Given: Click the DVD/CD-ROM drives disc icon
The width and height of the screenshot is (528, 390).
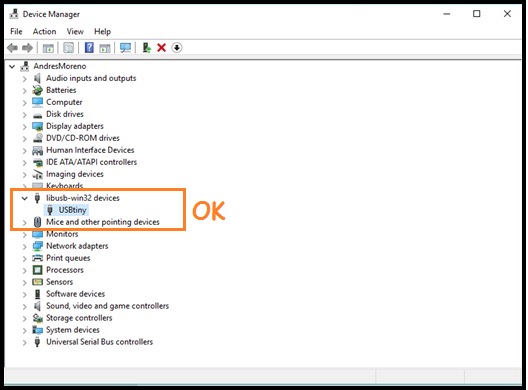Looking at the screenshot, I should [37, 138].
